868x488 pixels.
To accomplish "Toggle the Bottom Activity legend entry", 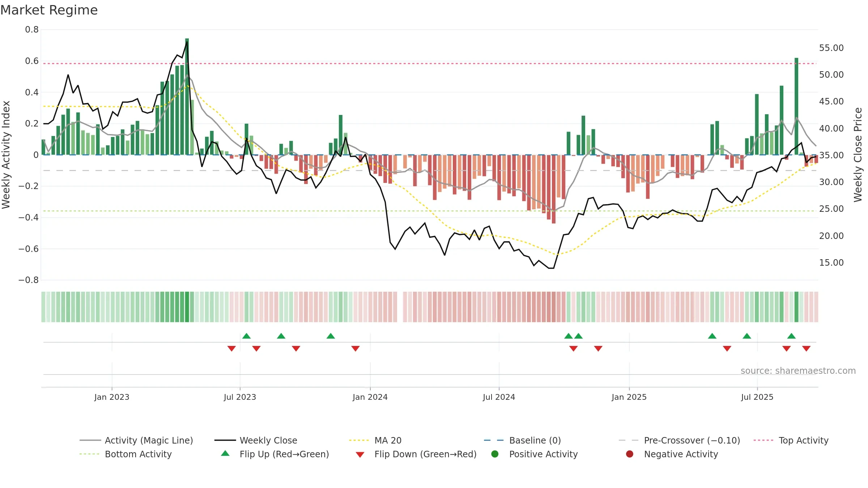I will [125, 454].
